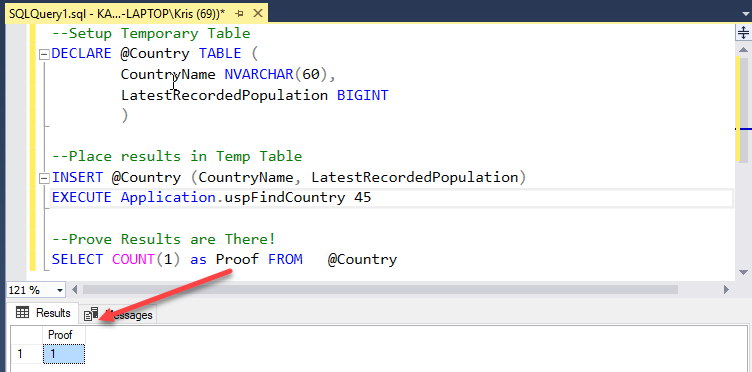Collapse the INSERT @Country code block

(x=44, y=179)
